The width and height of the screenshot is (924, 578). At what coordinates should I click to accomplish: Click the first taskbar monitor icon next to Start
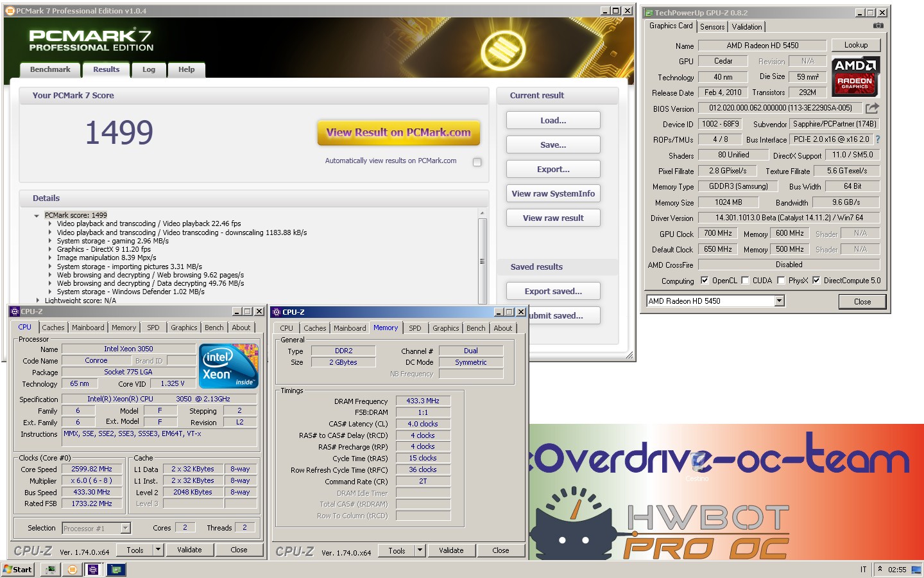50,570
